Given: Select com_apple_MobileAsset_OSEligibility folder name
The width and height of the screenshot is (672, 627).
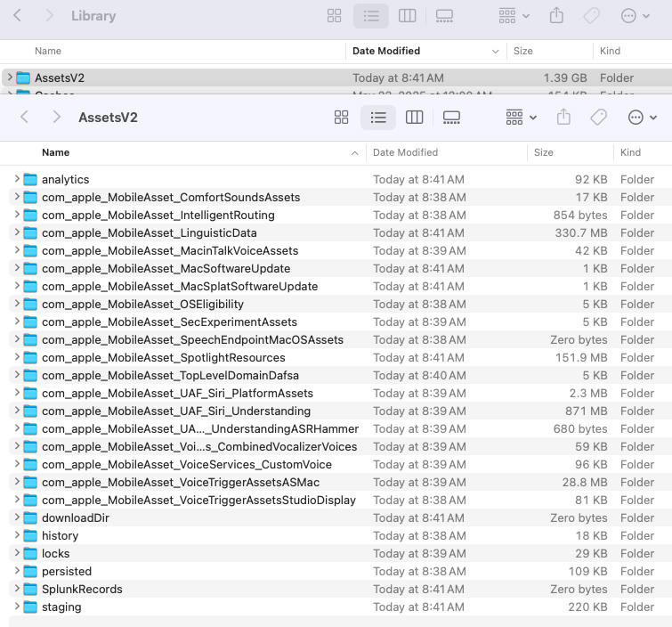Looking at the screenshot, I should 142,305.
